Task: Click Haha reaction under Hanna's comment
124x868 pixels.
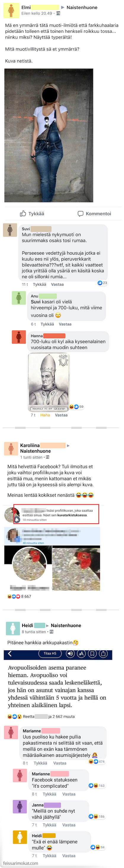Action: (x=45, y=415)
